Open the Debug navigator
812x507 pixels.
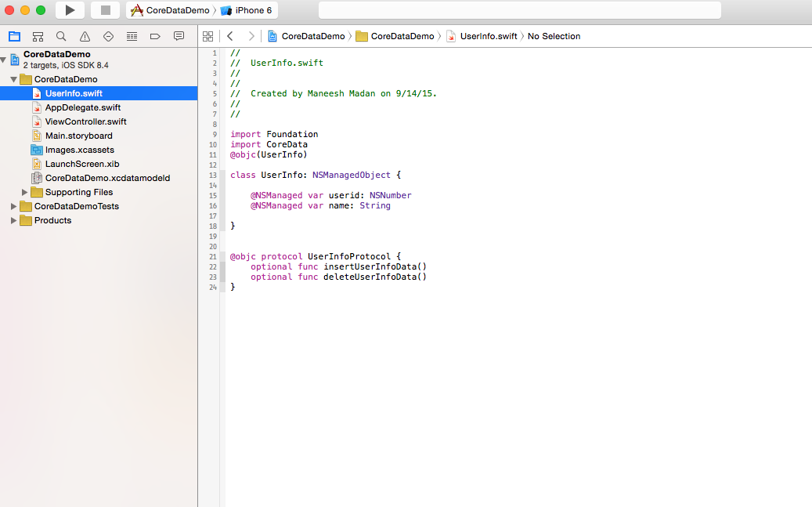click(x=132, y=36)
